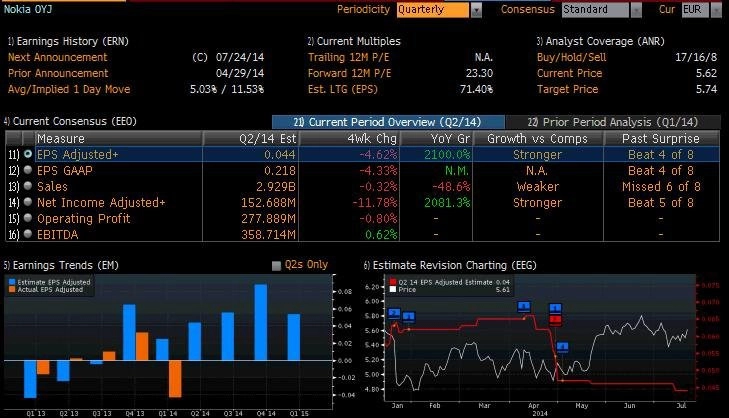Click the Weaker growth vs comps cell
This screenshot has width=729, height=418.
(x=538, y=186)
